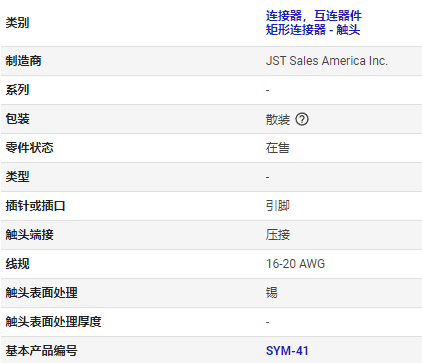Select the JST Sales America Inc. manufacturer text
This screenshot has height=363, width=422.
[327, 61]
